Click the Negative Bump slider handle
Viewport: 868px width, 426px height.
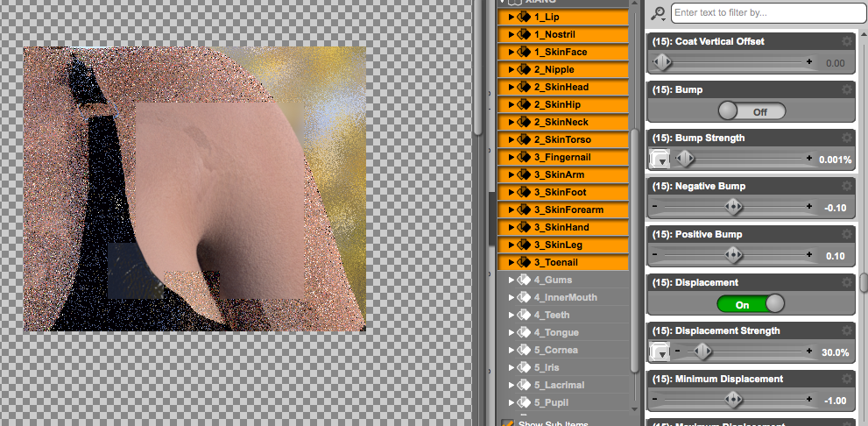733,207
